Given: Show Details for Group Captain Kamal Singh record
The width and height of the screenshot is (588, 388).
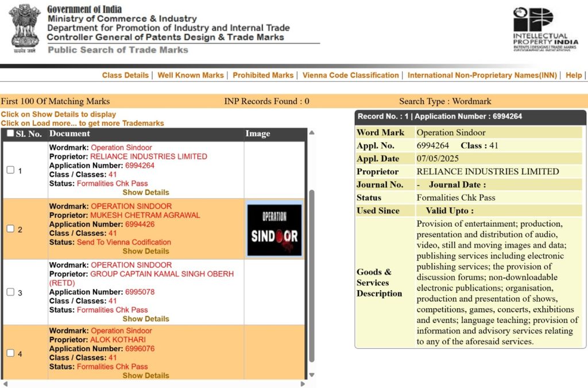Looking at the screenshot, I should point(146,319).
